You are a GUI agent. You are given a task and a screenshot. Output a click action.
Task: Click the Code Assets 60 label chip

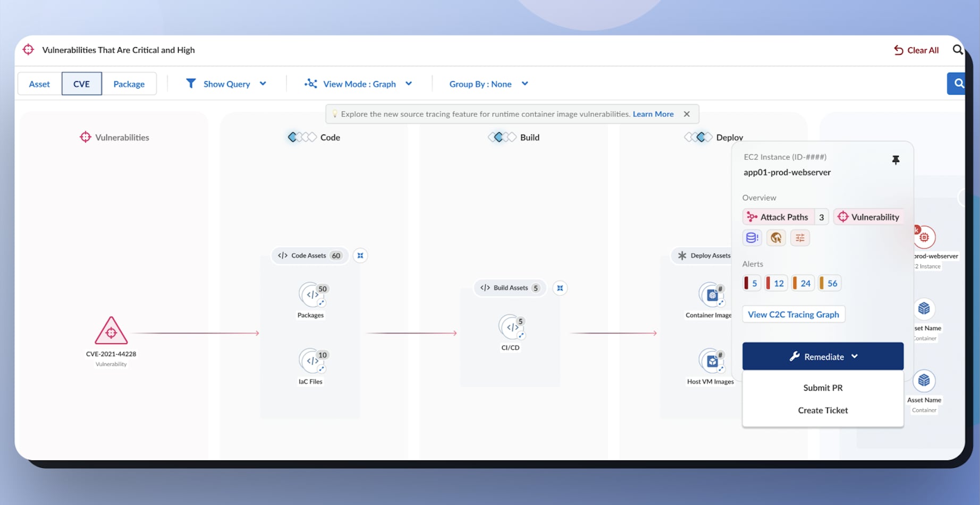310,256
